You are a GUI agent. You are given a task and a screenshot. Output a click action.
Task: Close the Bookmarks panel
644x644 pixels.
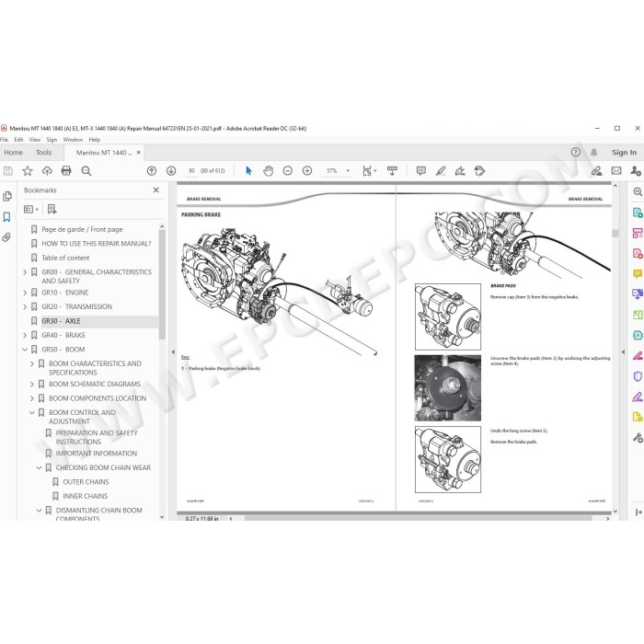point(156,190)
